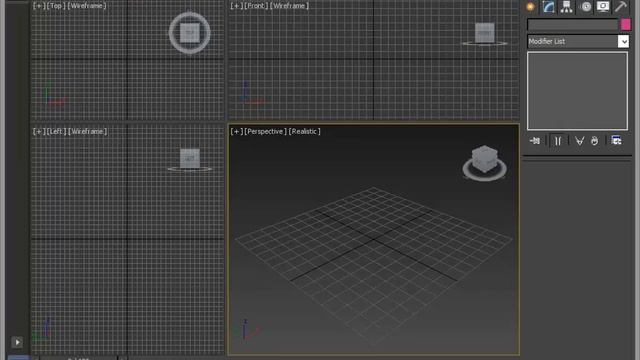Open the Left viewport's [Wireframe] shading menu

pos(87,131)
